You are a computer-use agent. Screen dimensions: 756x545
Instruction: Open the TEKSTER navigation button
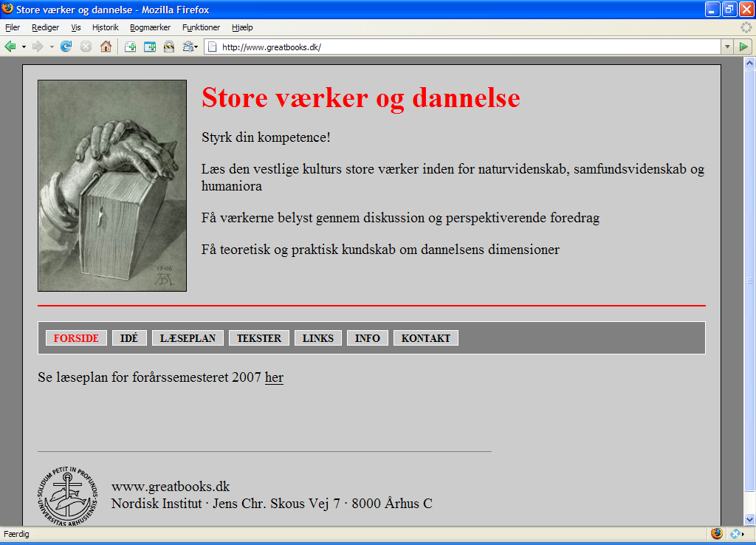point(259,338)
